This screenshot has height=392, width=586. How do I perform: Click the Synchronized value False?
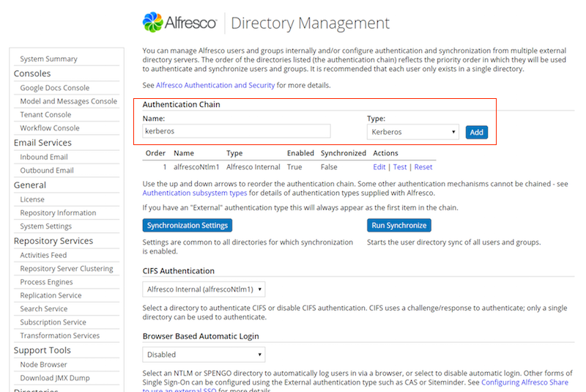[x=329, y=167]
